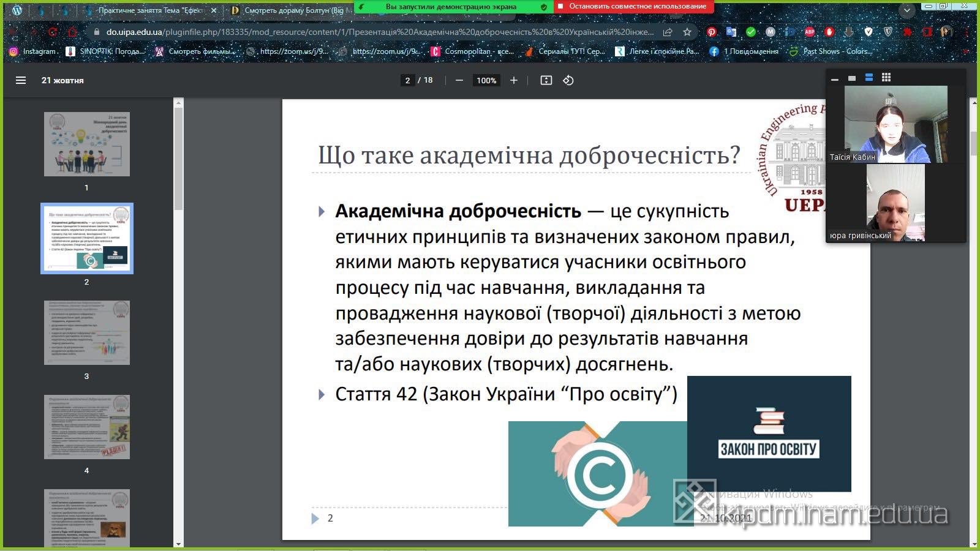Open the Pinterest extension icon
Screen dimensions: 980x551
pos(712,32)
